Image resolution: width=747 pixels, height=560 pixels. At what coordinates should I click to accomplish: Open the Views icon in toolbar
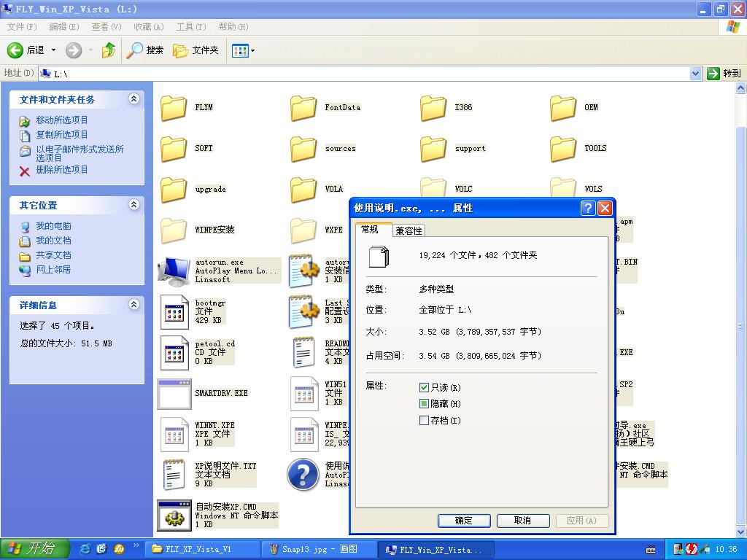[240, 50]
